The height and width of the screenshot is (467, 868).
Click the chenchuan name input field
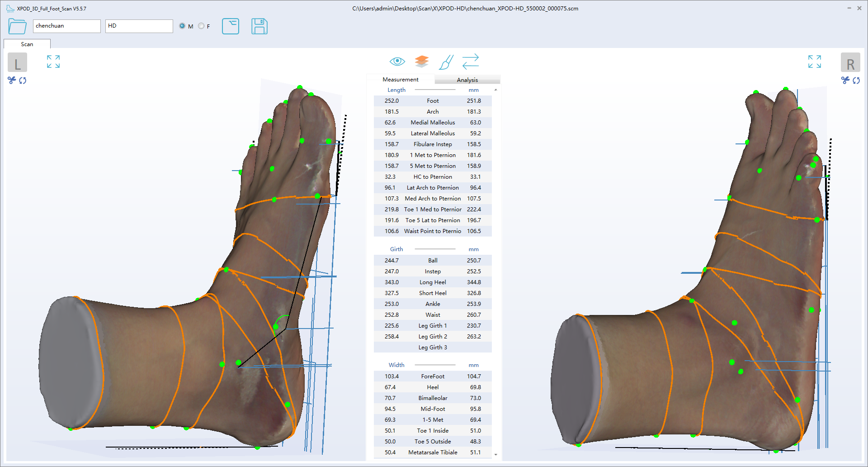pyautogui.click(x=66, y=26)
